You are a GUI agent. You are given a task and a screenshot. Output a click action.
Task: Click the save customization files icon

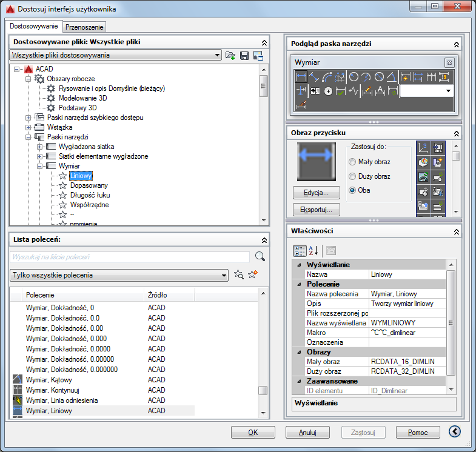244,56
